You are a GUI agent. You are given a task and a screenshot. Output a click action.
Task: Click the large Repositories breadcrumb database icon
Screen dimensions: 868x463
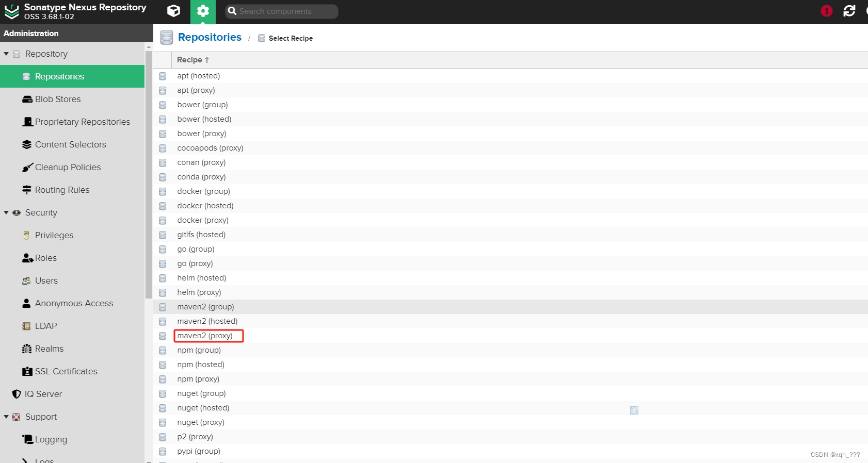(167, 38)
